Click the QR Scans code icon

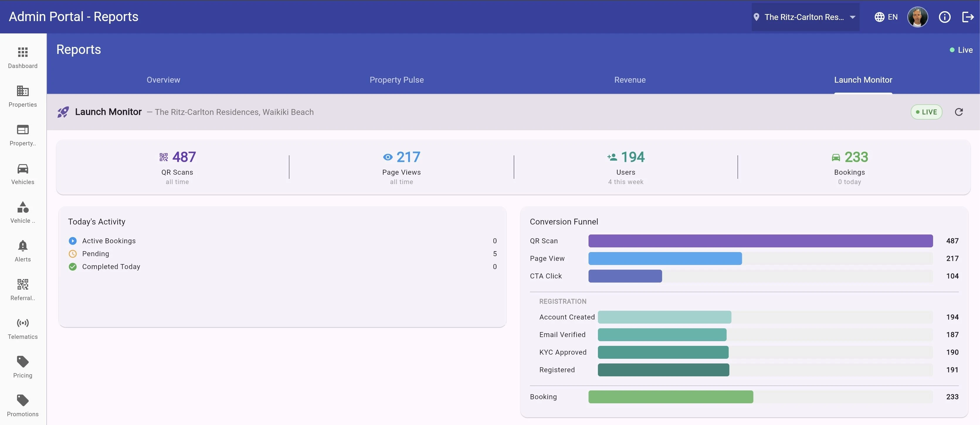[164, 157]
